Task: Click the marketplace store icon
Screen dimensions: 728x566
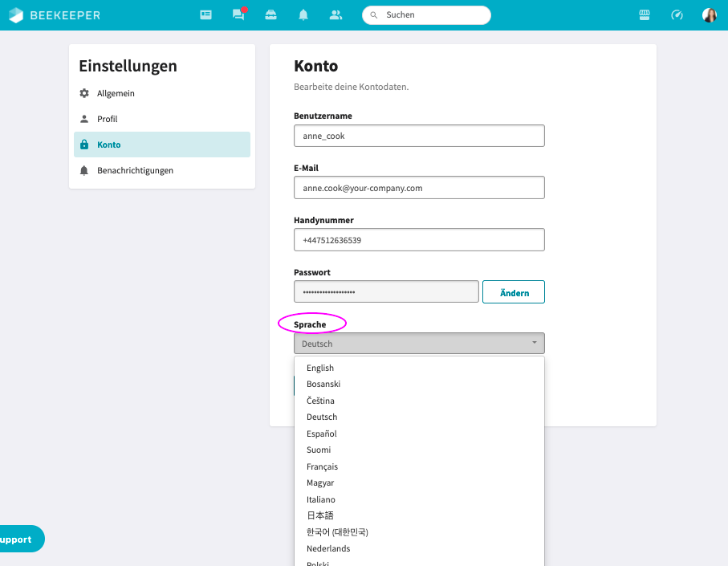Action: pyautogui.click(x=644, y=15)
